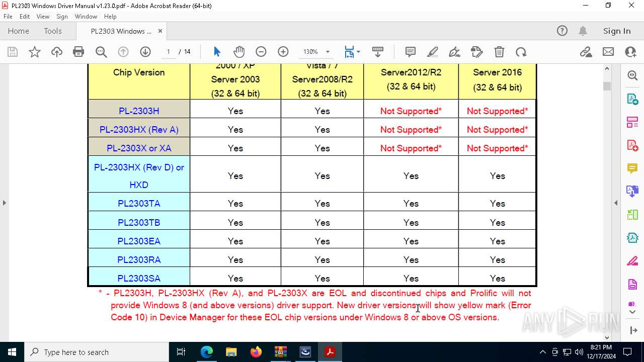The height and width of the screenshot is (362, 644).
Task: Open yellow Comment tool in right pane
Action: 632,168
